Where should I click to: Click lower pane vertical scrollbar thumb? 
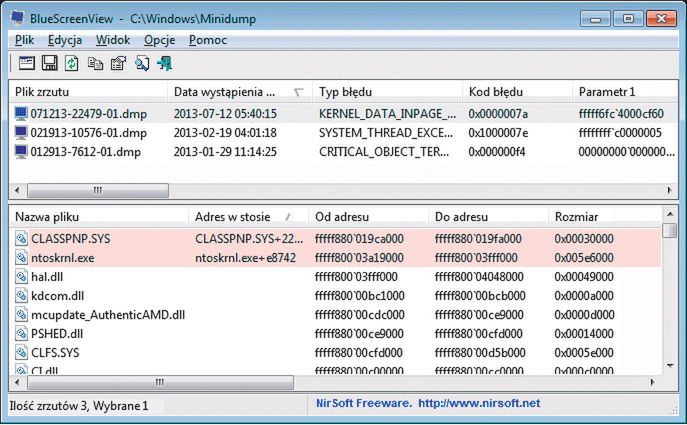click(x=669, y=230)
